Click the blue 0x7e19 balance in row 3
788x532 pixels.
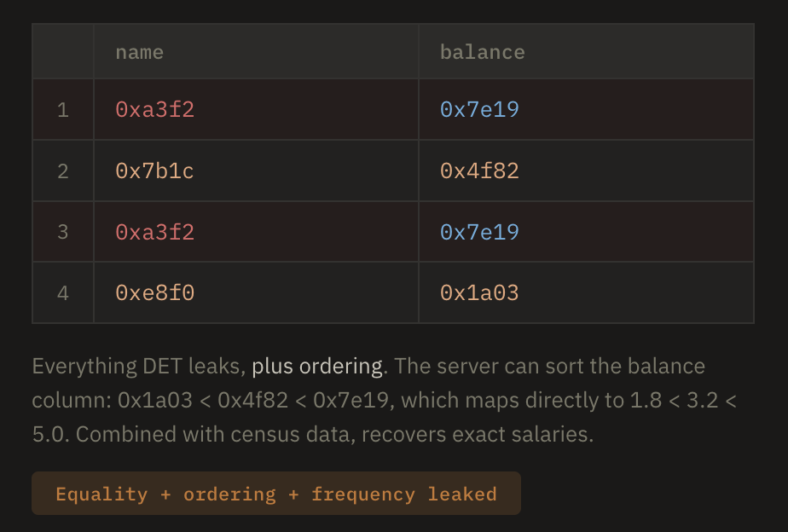click(479, 232)
